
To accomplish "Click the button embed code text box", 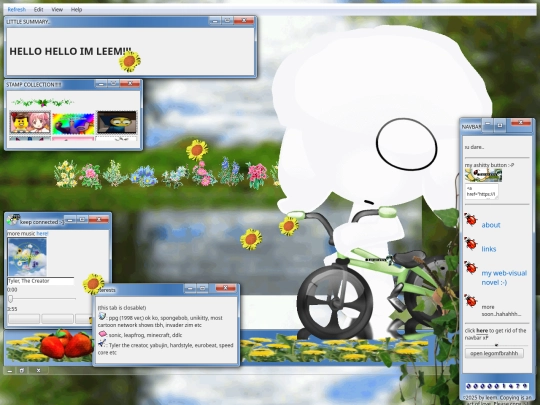I will tap(482, 191).
